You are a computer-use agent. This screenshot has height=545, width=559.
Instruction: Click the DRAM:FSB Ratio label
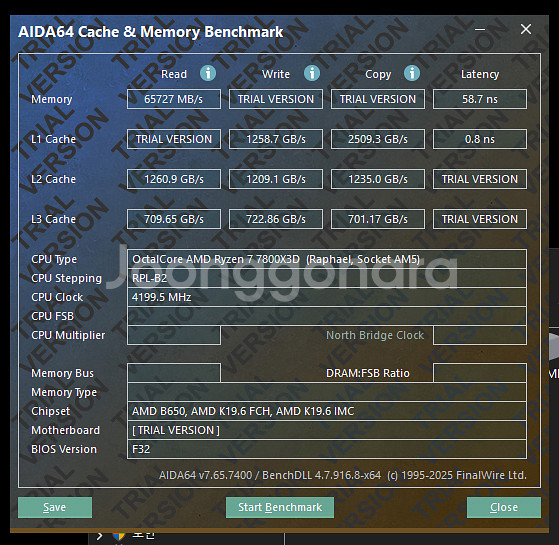pyautogui.click(x=368, y=373)
